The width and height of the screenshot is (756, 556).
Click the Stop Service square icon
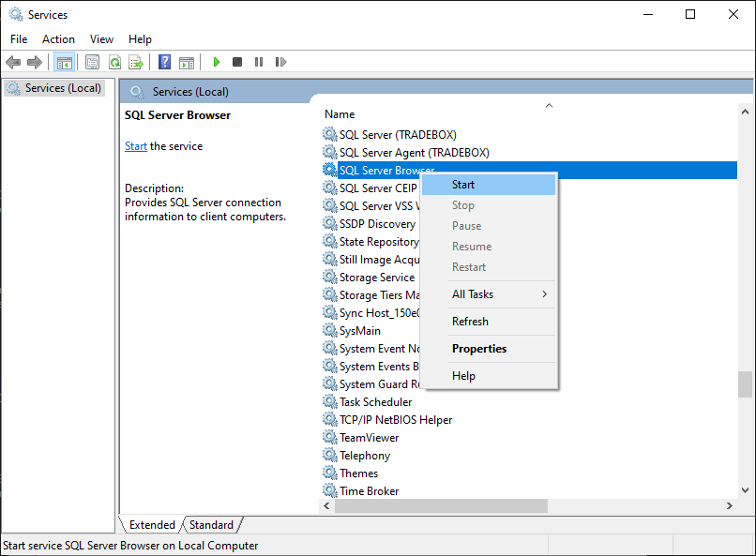pyautogui.click(x=237, y=63)
